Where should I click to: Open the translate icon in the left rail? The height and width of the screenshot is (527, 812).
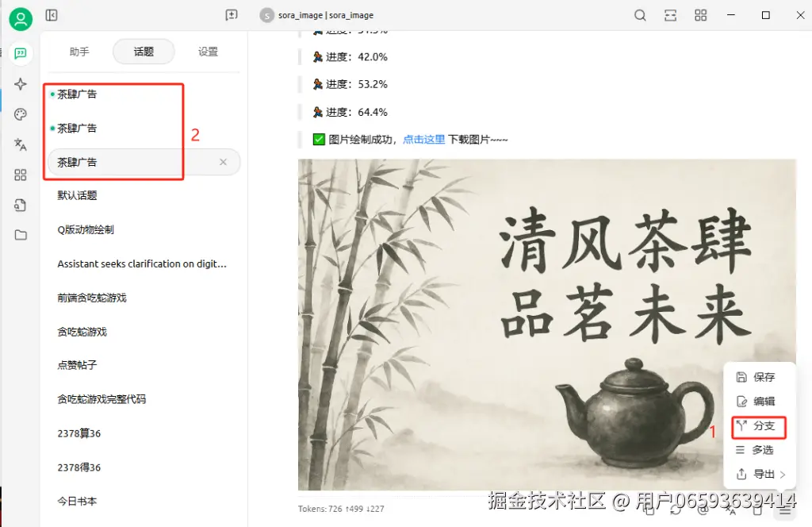pyautogui.click(x=20, y=144)
